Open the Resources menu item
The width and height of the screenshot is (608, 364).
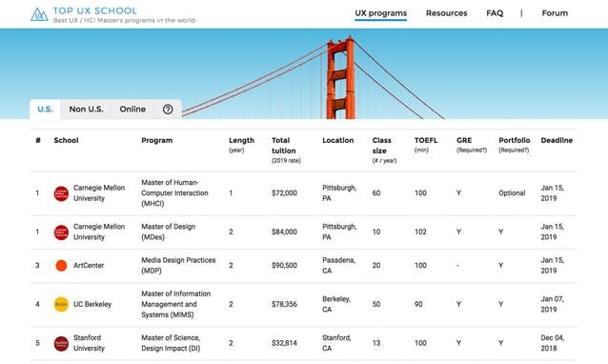447,13
